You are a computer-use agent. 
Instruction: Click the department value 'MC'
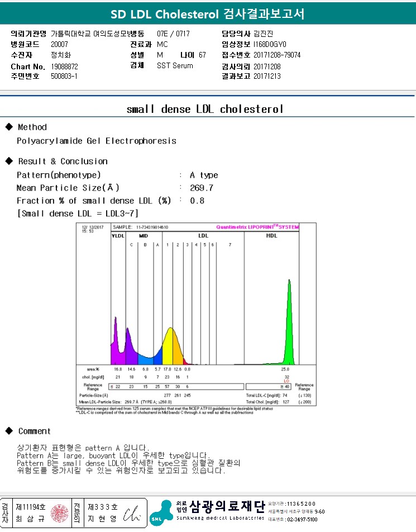pos(162,45)
